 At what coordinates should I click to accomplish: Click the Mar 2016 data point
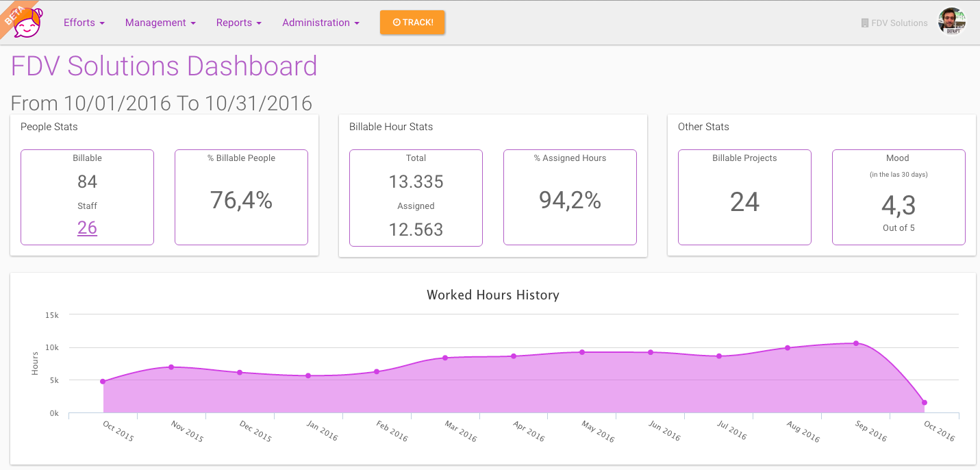(x=445, y=358)
